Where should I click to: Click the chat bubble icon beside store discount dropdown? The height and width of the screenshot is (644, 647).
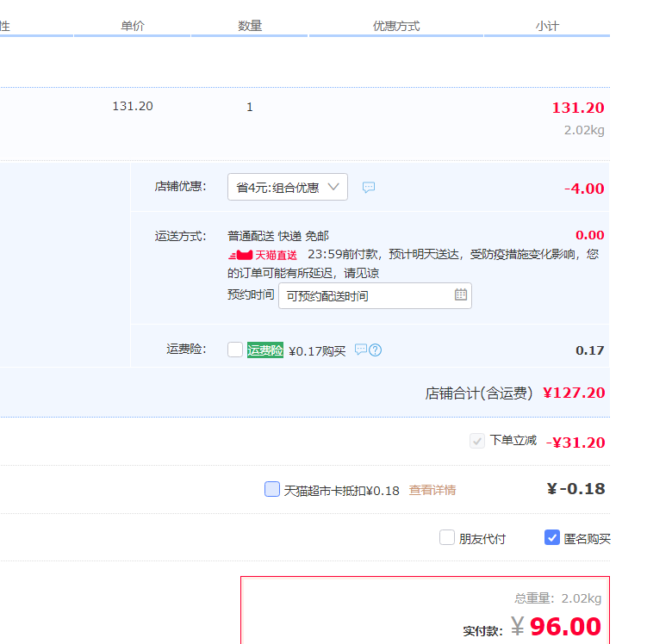(369, 187)
